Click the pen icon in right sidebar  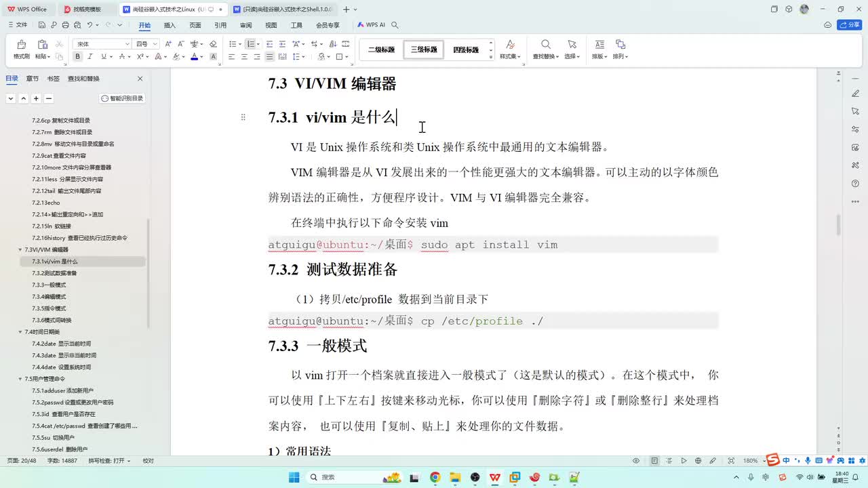coord(855,95)
